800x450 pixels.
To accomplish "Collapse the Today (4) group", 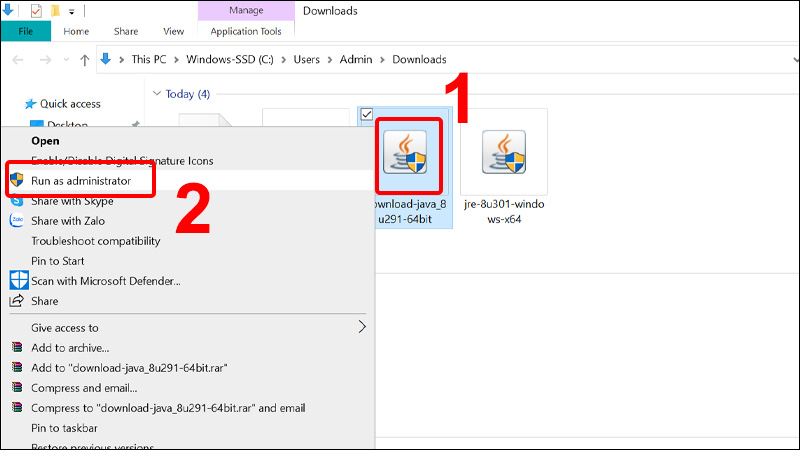I will click(157, 93).
